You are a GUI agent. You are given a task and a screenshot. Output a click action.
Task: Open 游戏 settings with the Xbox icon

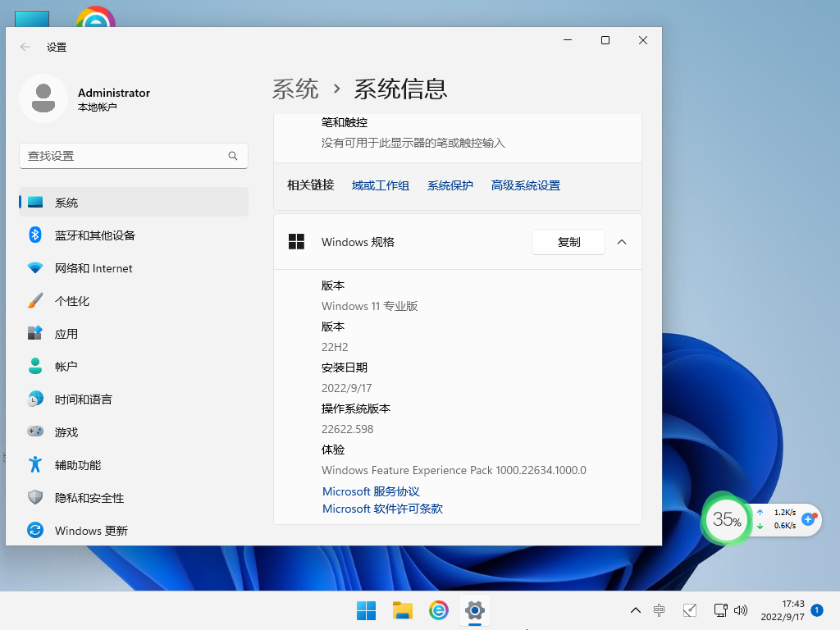34,432
